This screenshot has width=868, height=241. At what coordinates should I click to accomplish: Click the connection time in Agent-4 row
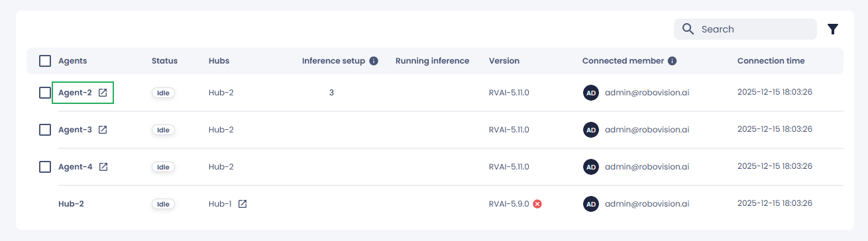coord(775,166)
